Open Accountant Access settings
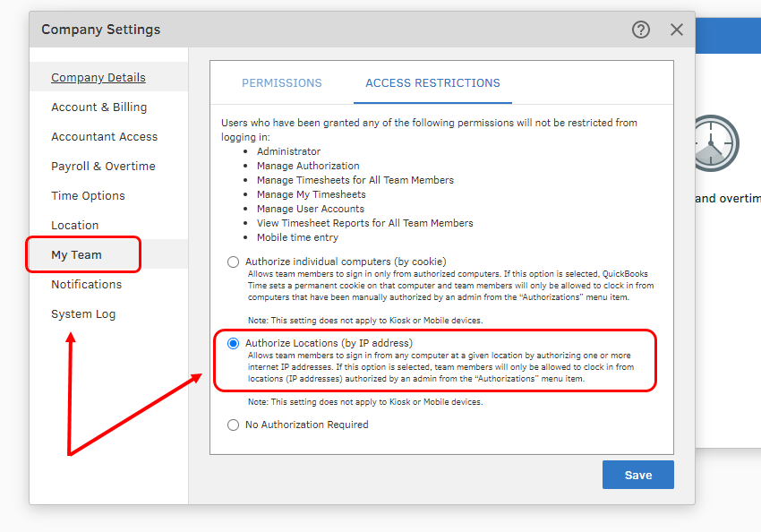 point(104,137)
